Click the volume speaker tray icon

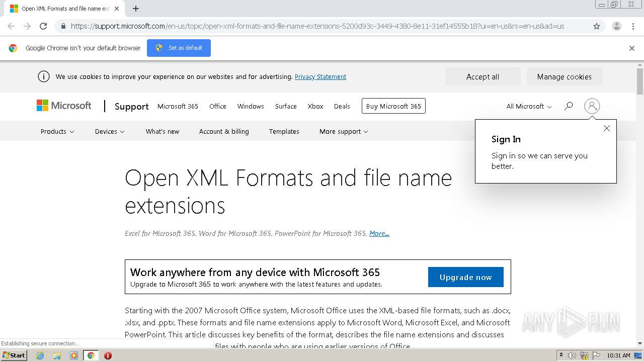(x=572, y=355)
